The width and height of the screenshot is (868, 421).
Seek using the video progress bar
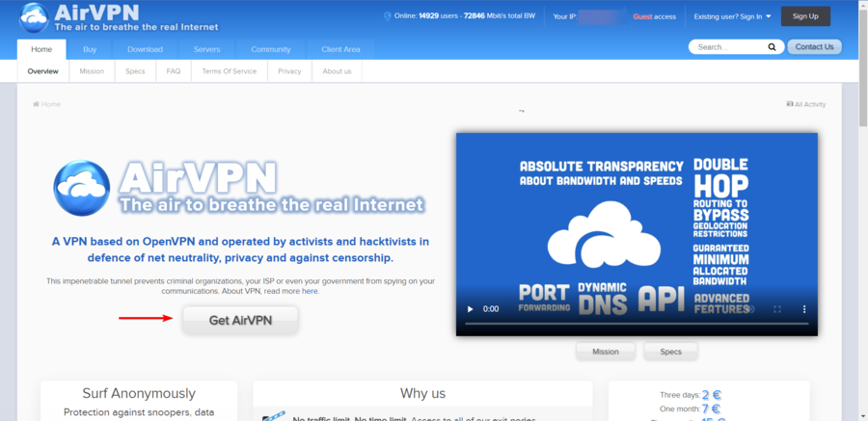pyautogui.click(x=637, y=324)
